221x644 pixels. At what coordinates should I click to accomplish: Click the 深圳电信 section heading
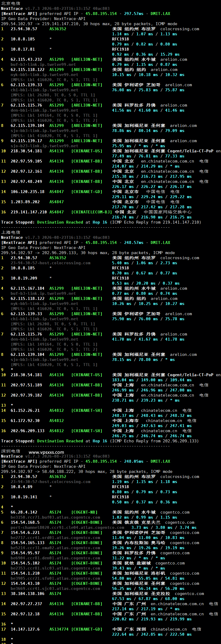tap(11, 451)
